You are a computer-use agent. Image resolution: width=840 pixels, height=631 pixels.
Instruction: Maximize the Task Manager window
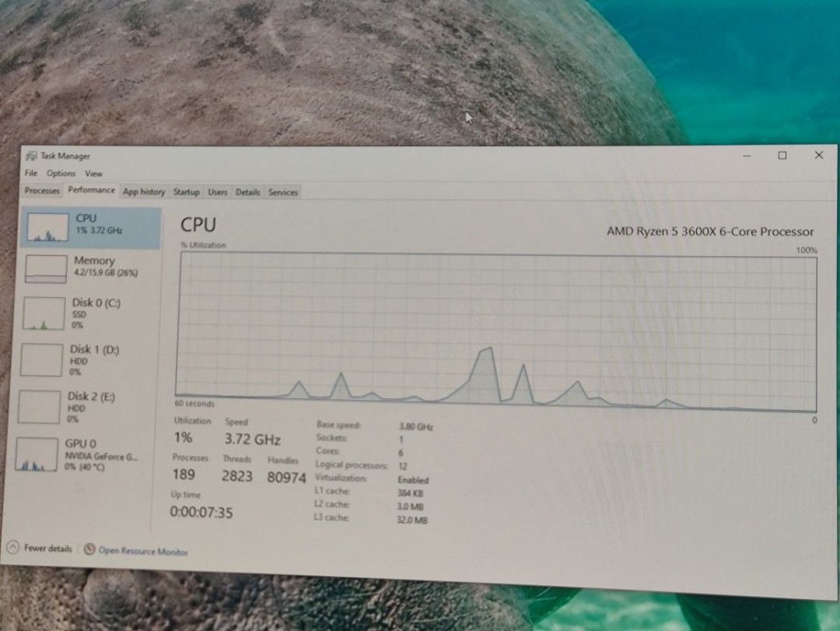[x=782, y=156]
